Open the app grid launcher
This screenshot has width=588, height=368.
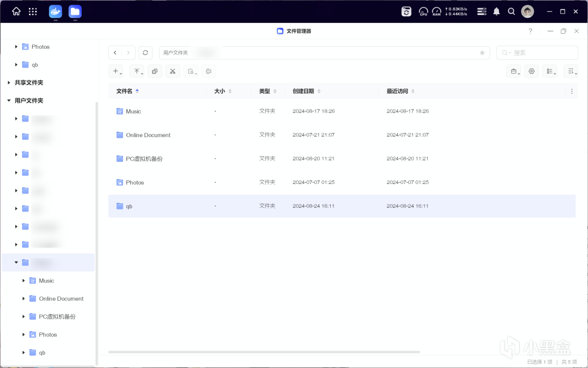point(33,11)
